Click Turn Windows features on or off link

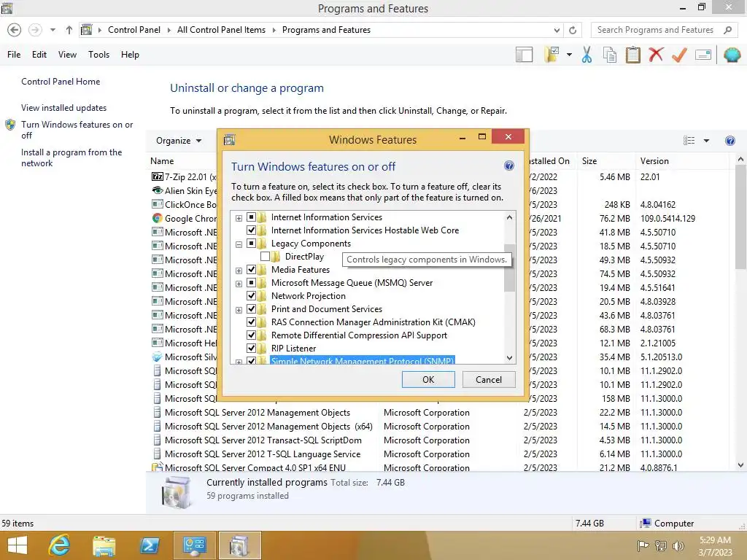[x=77, y=130]
